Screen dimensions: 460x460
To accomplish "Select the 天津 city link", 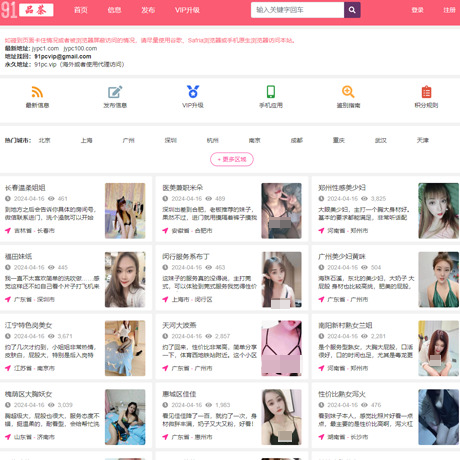I will click(x=423, y=140).
